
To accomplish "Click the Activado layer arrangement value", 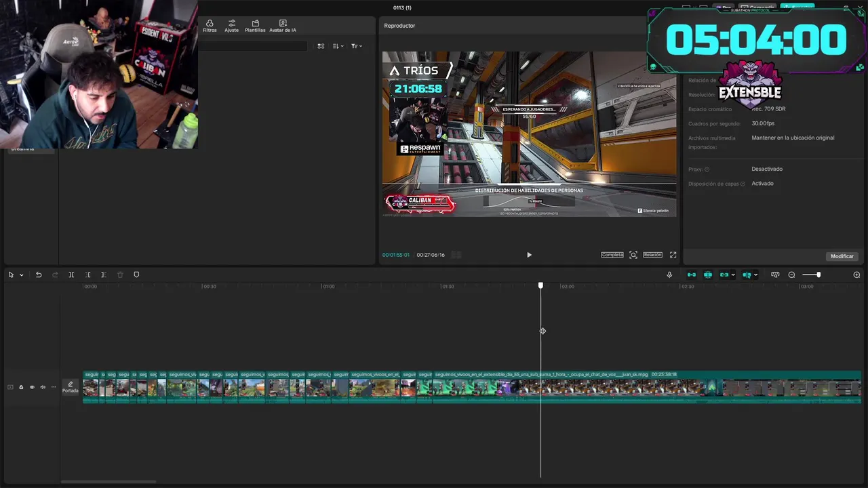I will 762,183.
